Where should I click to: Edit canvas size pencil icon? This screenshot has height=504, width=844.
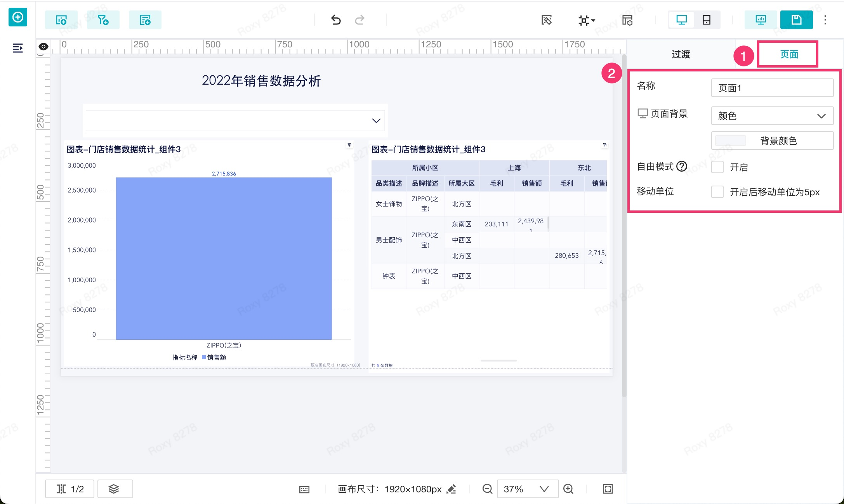tap(451, 489)
